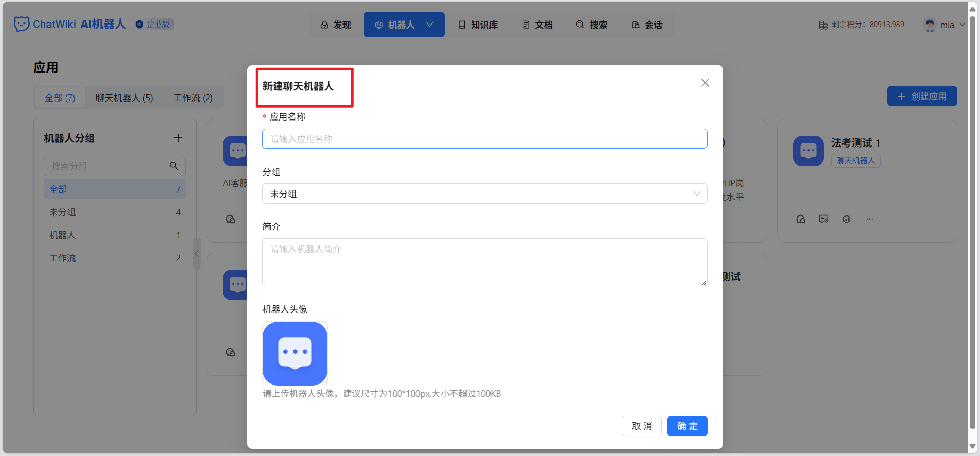Screen dimensions: 980x456
Task: Go to 文档 in top navigation
Action: click(537, 25)
